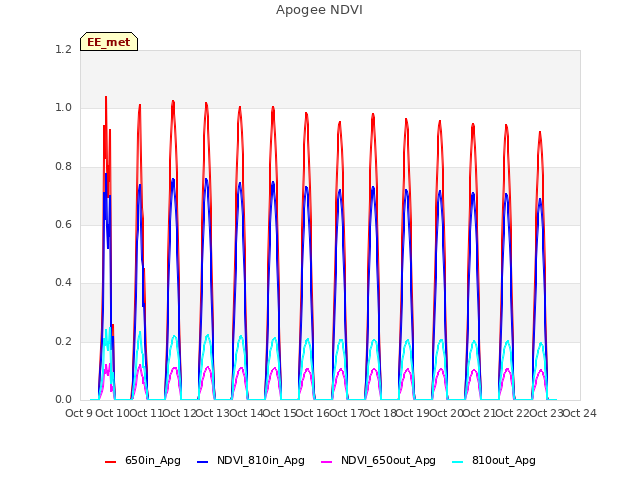Select the chart title Apogee NDVI
Screen dimensions: 640x480
[319, 10]
